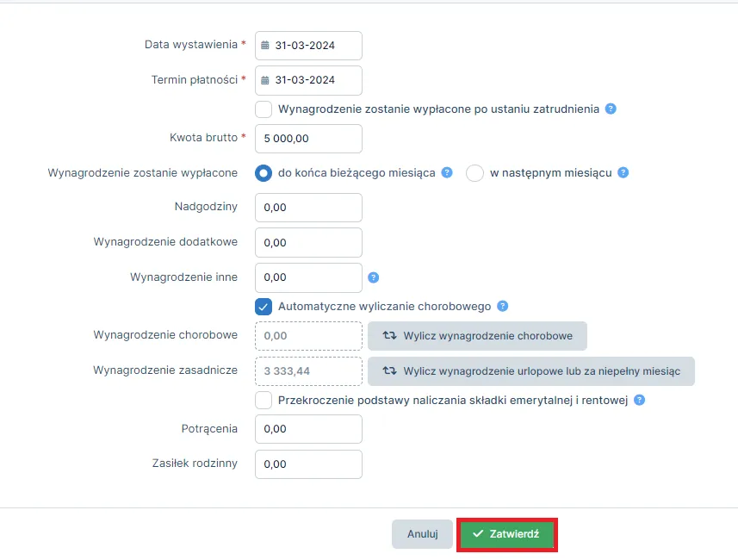Click calendar icon in Termin płatności field
Screen dimensions: 738x560
pyautogui.click(x=265, y=80)
